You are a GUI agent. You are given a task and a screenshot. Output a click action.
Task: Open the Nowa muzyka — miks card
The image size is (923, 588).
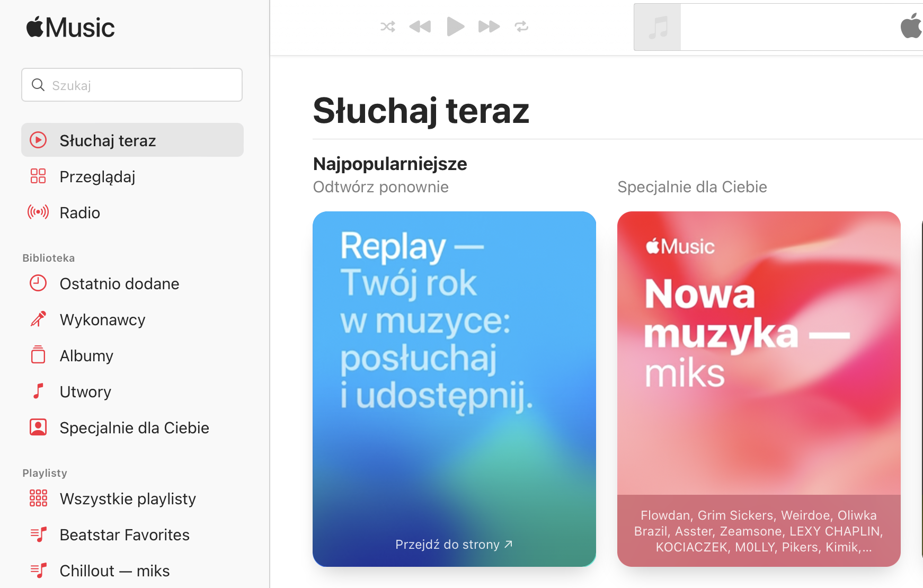pyautogui.click(x=759, y=389)
